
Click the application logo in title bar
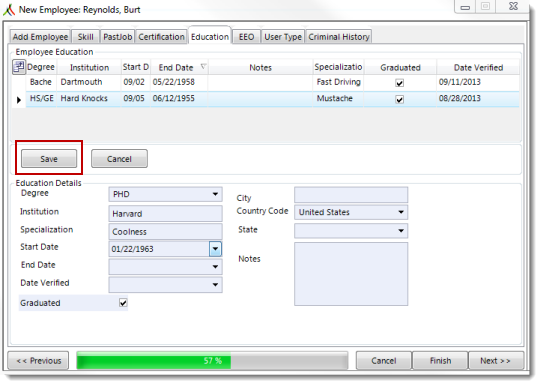(x=9, y=10)
